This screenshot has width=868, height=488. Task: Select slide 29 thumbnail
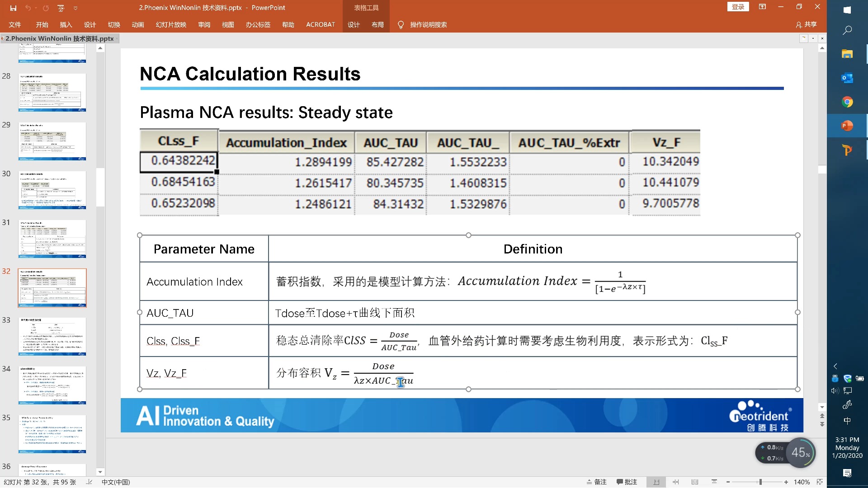pos(52,141)
